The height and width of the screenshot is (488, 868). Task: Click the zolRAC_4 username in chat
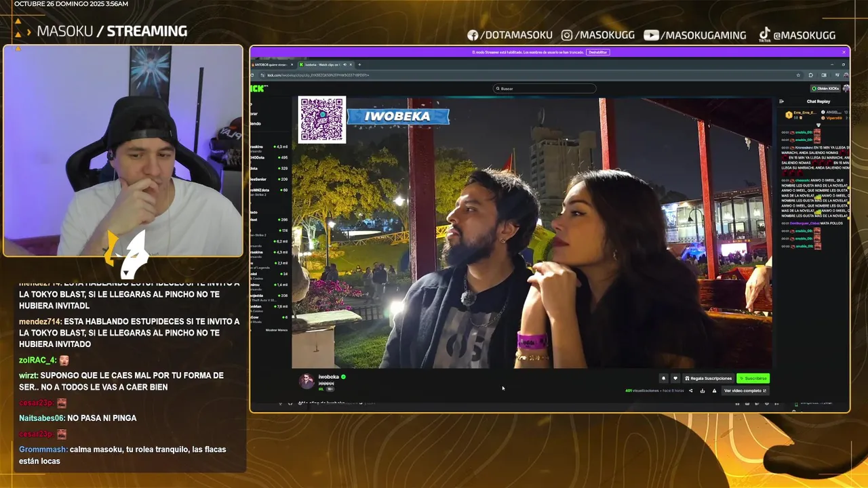pos(38,361)
